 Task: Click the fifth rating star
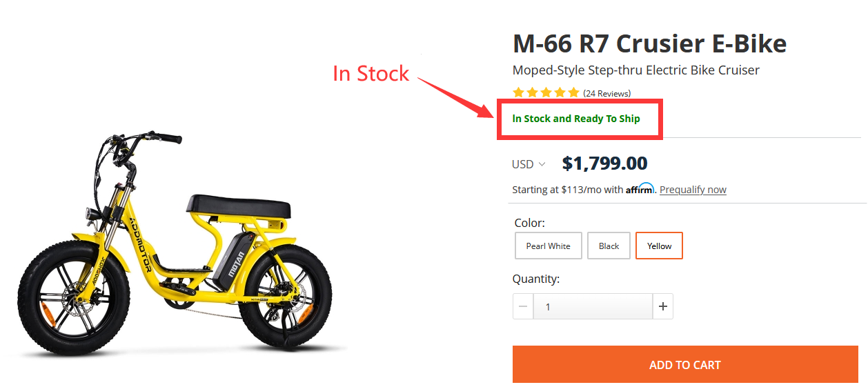tap(573, 93)
